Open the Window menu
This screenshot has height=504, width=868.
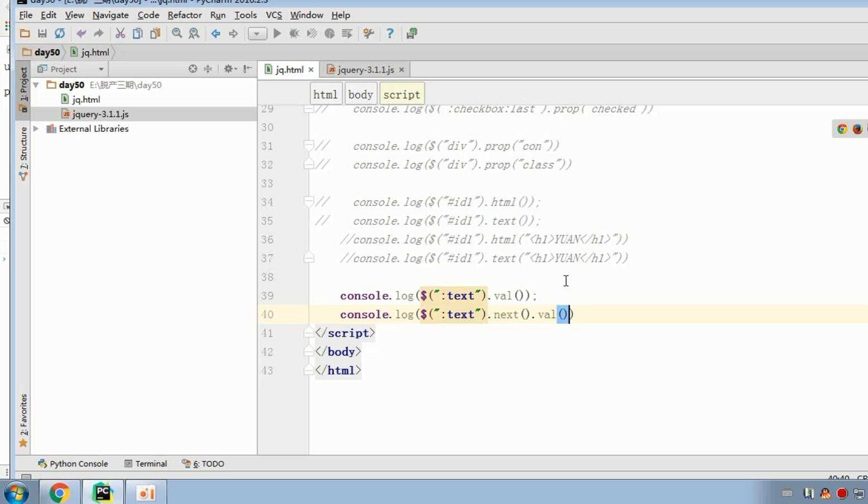click(x=306, y=15)
